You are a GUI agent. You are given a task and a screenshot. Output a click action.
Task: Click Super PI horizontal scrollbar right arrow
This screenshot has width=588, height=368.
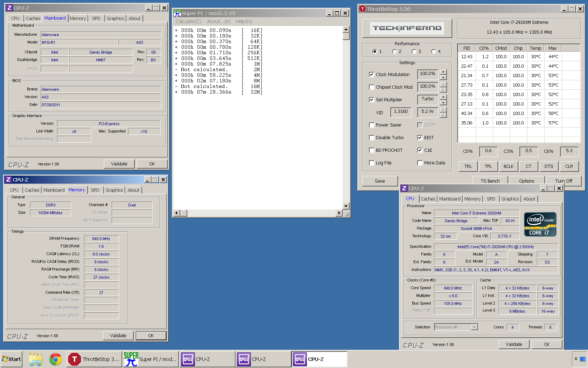click(x=338, y=213)
